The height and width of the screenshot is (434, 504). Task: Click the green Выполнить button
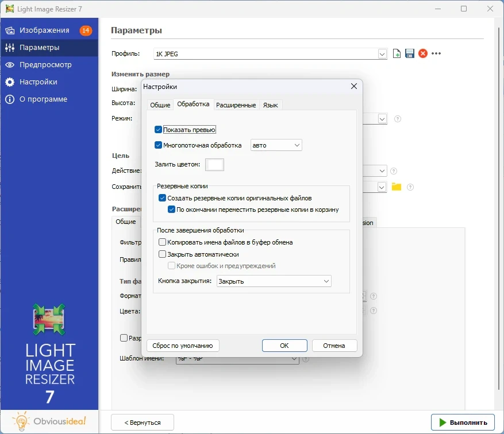click(x=463, y=423)
